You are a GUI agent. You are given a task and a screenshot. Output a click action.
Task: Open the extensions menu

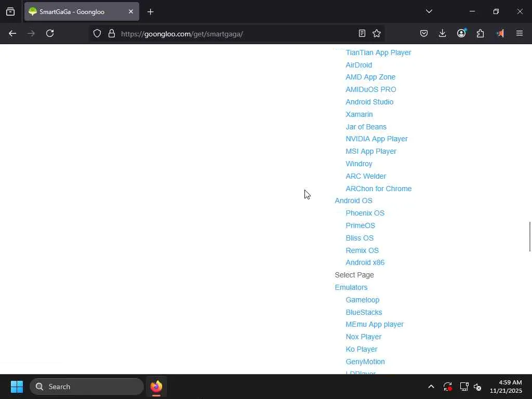tap(480, 33)
